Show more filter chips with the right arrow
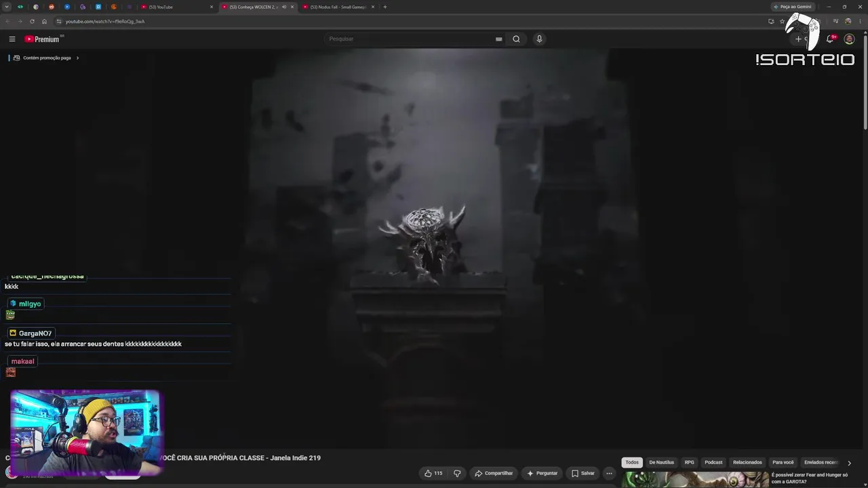 [849, 463]
